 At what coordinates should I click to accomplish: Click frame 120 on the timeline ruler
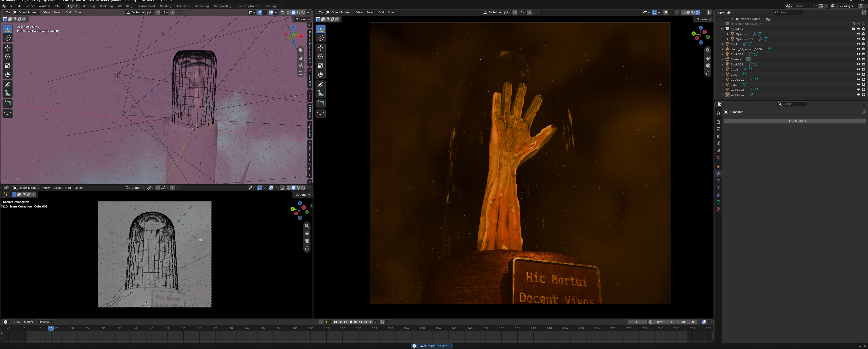pyautogui.click(x=343, y=329)
